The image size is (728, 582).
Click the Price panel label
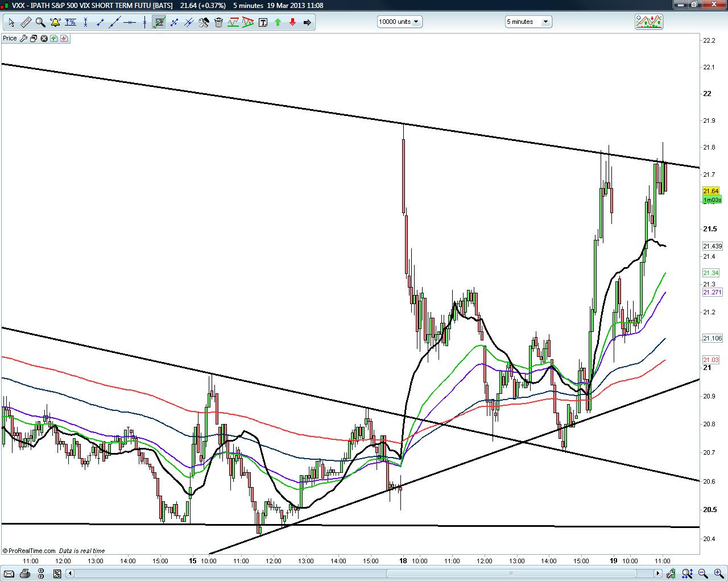coord(10,39)
